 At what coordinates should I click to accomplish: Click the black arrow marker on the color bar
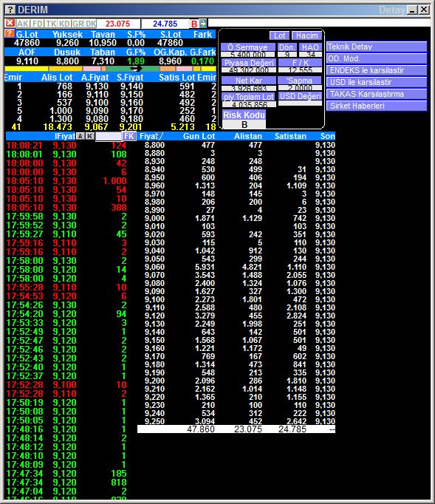click(136, 69)
